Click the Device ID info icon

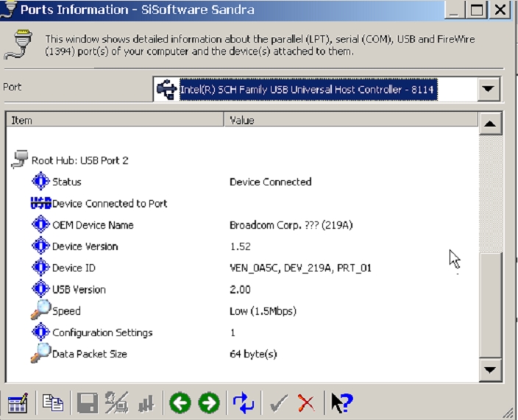click(x=40, y=267)
